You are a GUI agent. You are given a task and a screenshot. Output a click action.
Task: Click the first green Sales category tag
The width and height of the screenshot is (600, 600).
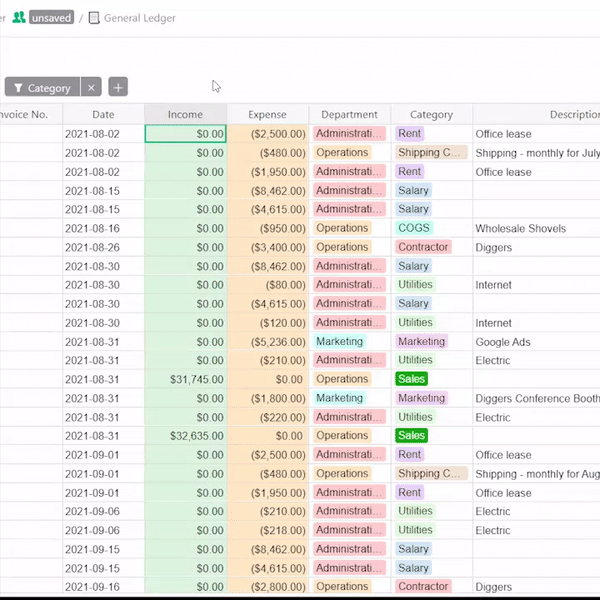(411, 379)
